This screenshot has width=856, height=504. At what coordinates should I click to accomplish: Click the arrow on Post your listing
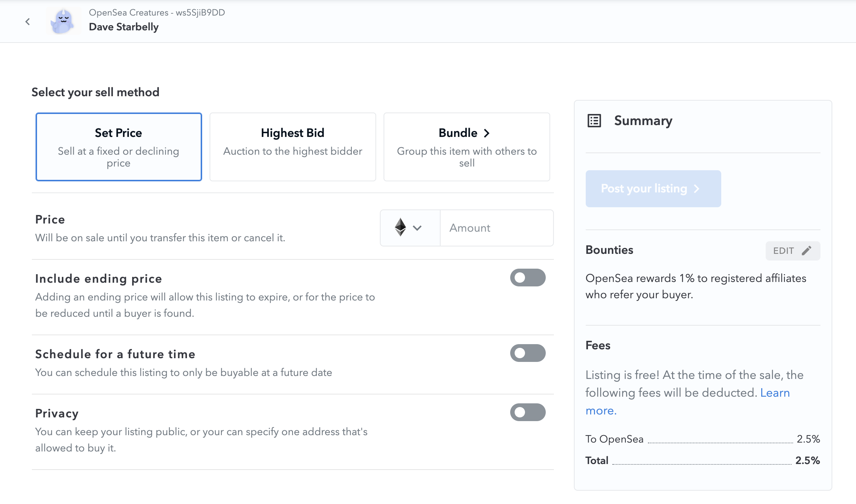pyautogui.click(x=697, y=189)
